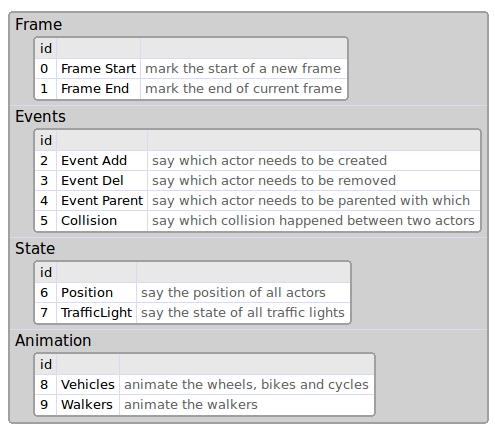Click the Frame Start row name

(x=98, y=68)
